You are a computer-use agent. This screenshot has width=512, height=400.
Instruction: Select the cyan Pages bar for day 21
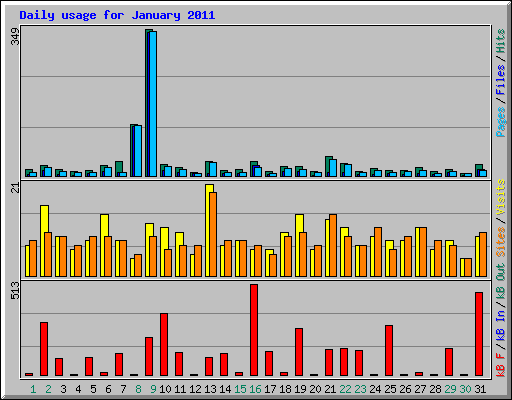pyautogui.click(x=333, y=168)
